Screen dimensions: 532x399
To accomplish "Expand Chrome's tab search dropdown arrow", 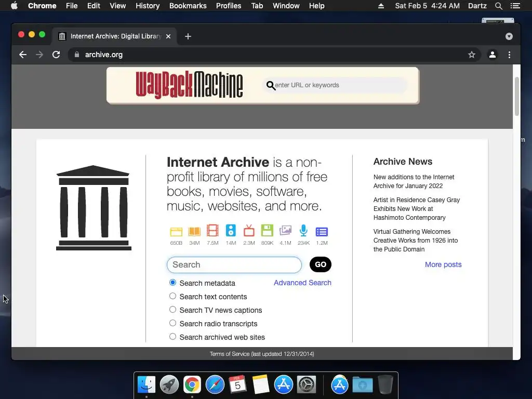I will pyautogui.click(x=509, y=36).
